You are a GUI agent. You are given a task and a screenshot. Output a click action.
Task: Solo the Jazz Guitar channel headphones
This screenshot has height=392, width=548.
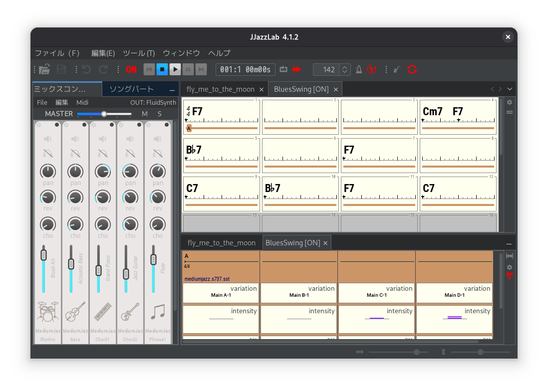click(130, 154)
